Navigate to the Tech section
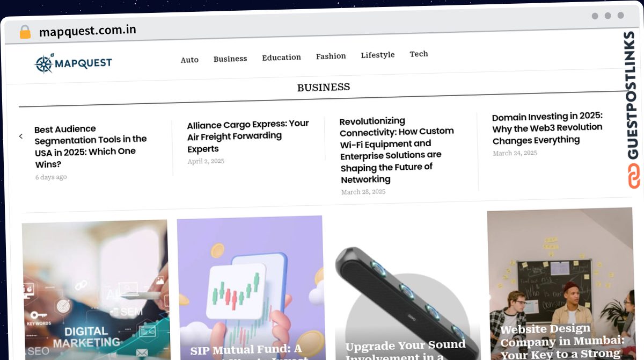644x360 pixels. pyautogui.click(x=419, y=54)
